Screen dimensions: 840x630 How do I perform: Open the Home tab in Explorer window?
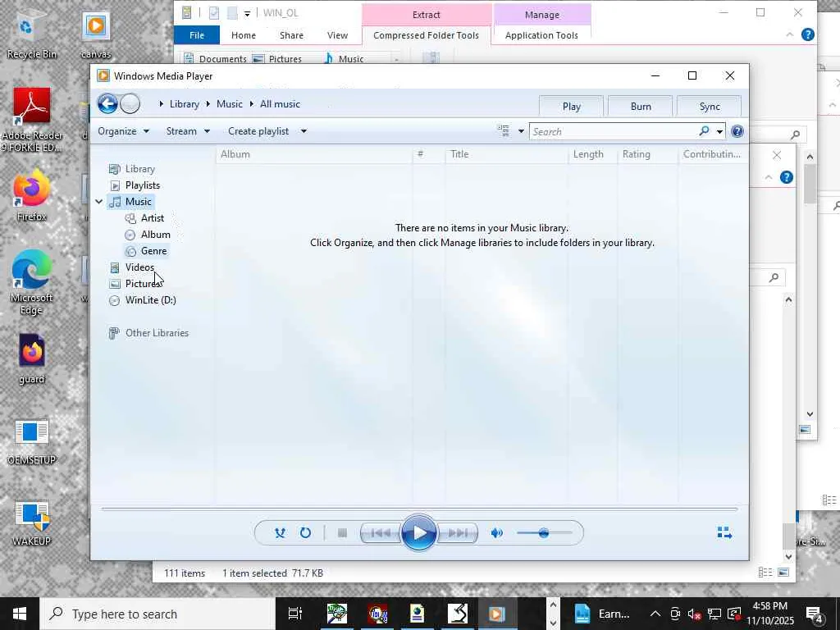[x=243, y=35]
